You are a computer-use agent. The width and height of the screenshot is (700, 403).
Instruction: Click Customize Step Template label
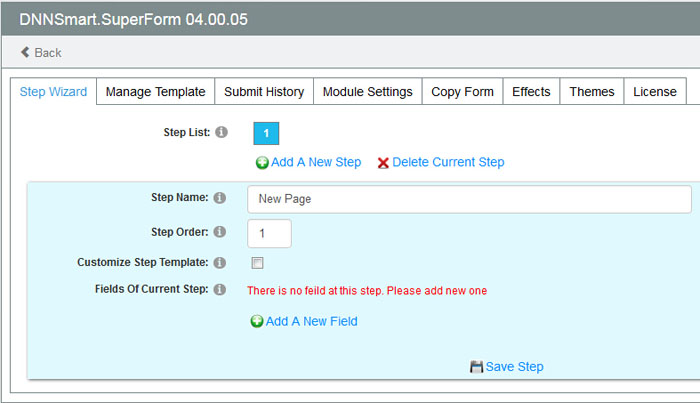point(142,262)
